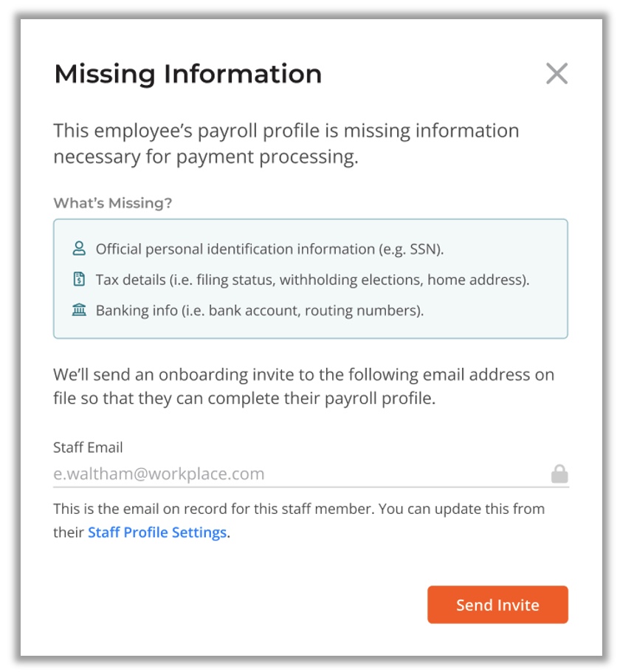Click the e.waltham@workplace.com address text
The height and width of the screenshot is (672, 617).
[159, 473]
